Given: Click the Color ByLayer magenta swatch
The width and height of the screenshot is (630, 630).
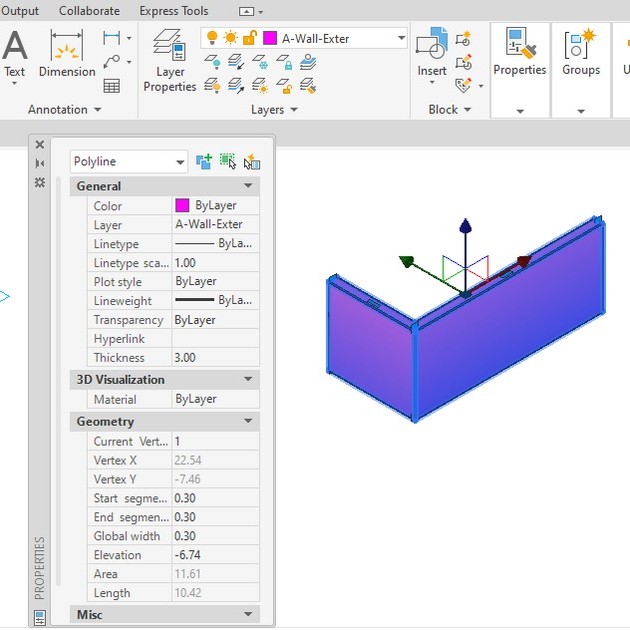Looking at the screenshot, I should click(182, 205).
